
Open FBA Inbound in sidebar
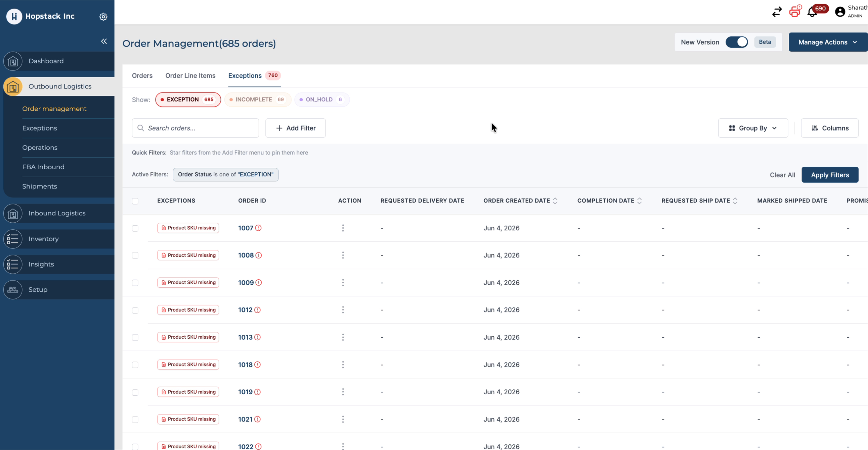click(43, 167)
